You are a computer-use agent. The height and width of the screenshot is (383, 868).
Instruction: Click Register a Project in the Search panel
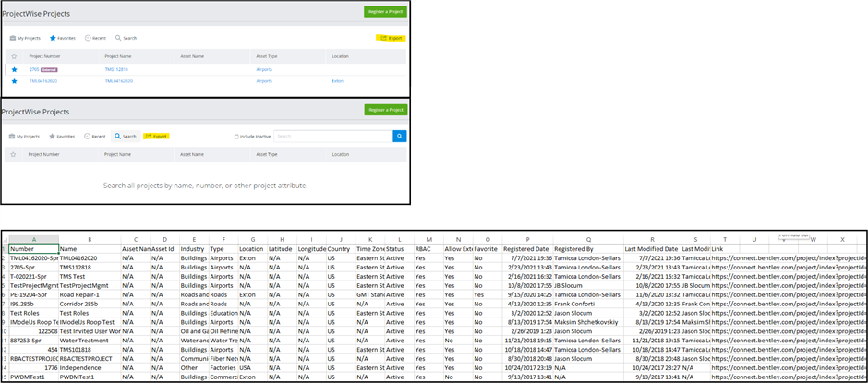click(385, 110)
